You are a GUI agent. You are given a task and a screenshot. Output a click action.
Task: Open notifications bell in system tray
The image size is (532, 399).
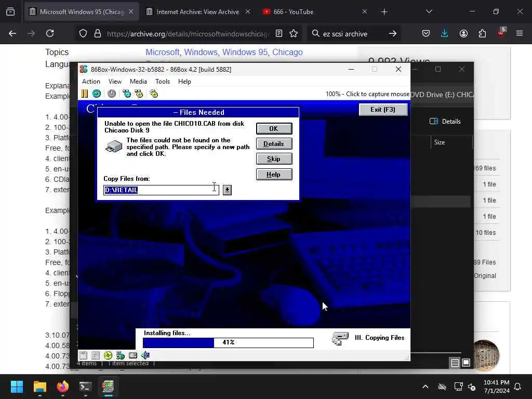click(518, 387)
